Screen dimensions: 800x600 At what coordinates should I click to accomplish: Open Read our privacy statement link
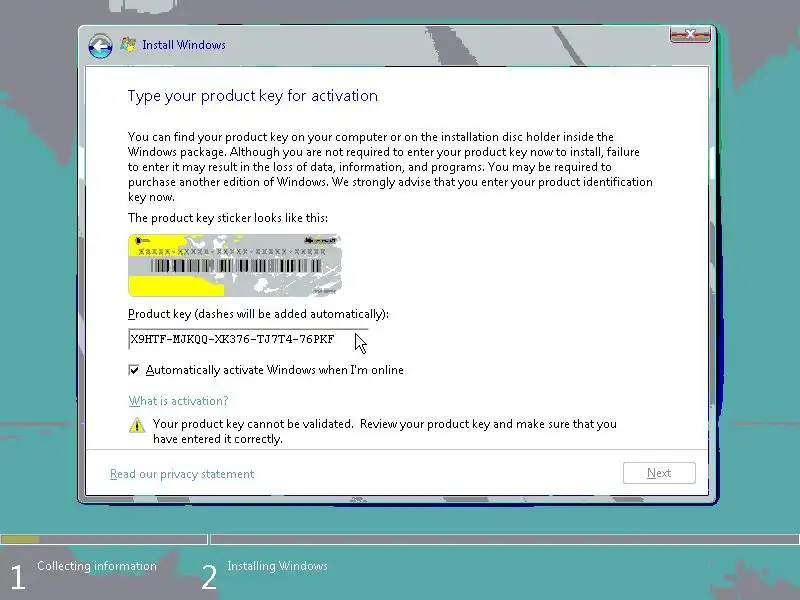182,474
